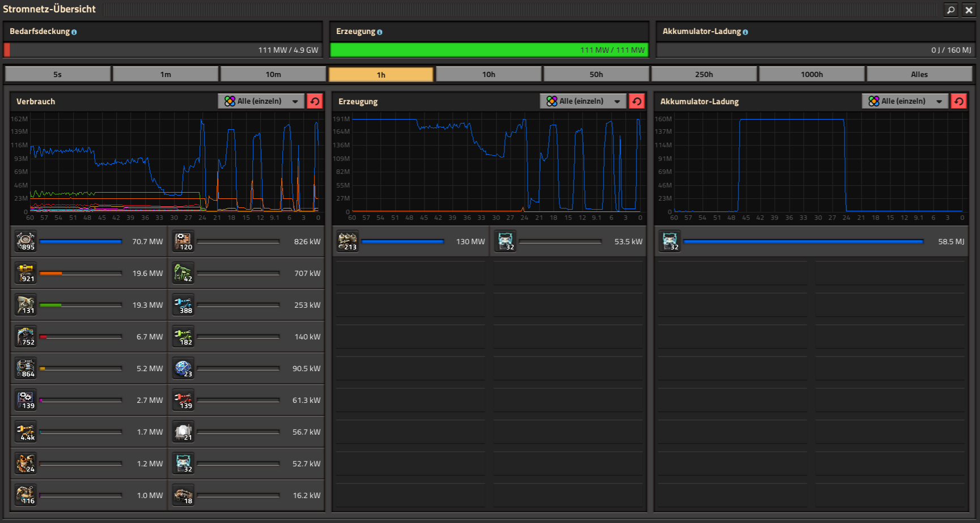
Task: Click the assembler icon with count 120
Action: click(183, 241)
